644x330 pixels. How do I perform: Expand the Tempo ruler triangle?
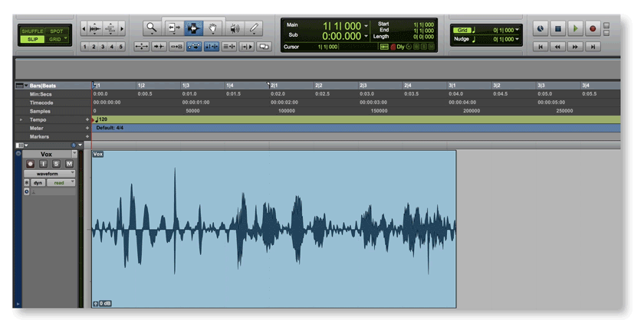[x=21, y=119]
